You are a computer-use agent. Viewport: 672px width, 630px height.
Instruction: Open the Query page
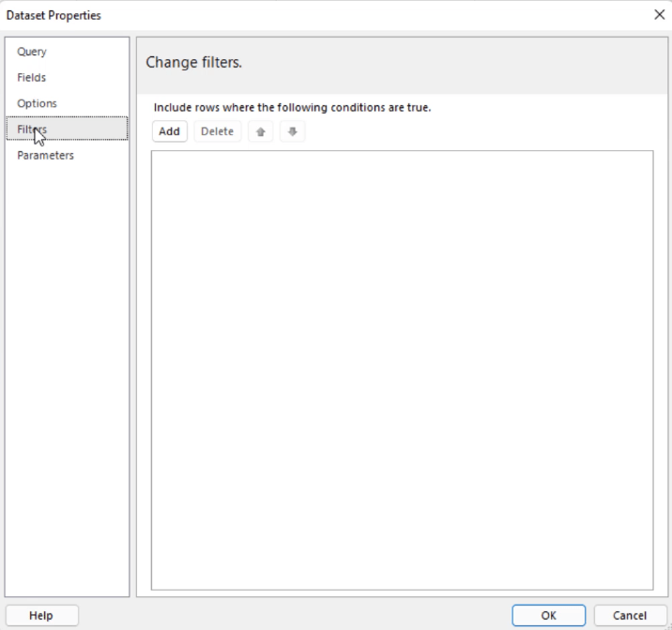point(67,52)
